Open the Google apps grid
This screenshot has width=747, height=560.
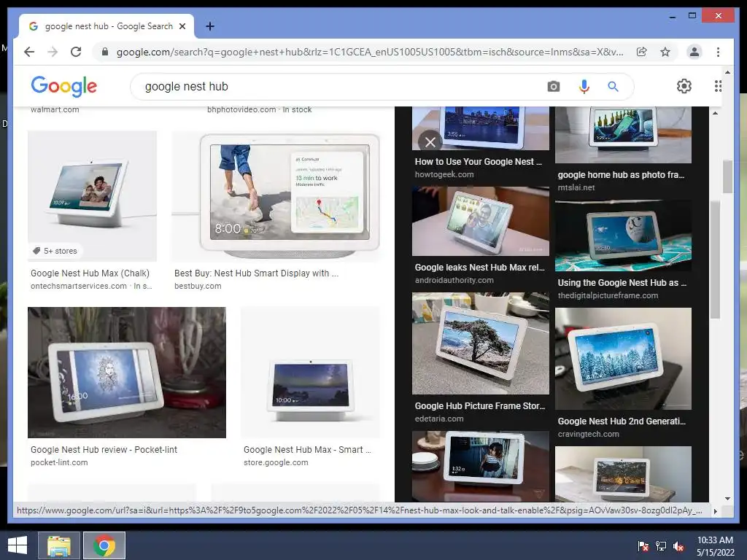pyautogui.click(x=718, y=86)
